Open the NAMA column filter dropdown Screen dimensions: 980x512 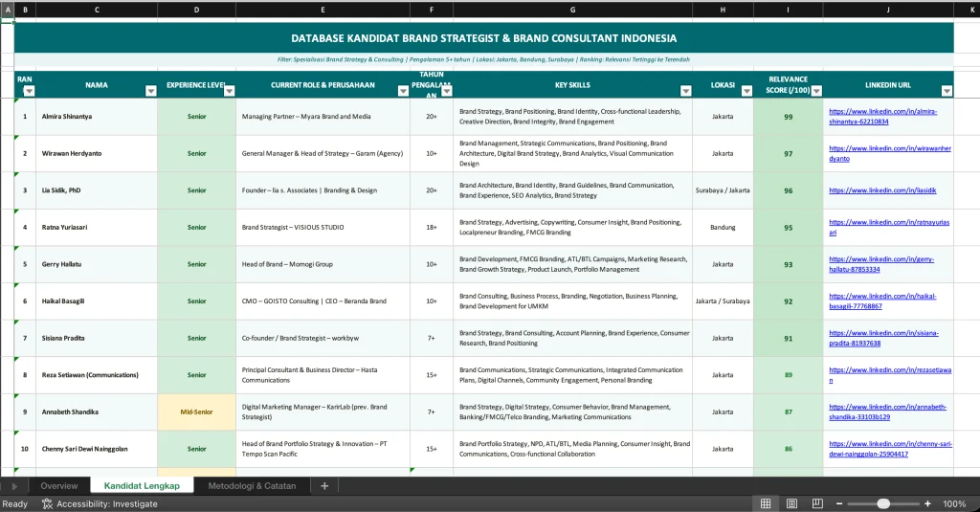150,91
